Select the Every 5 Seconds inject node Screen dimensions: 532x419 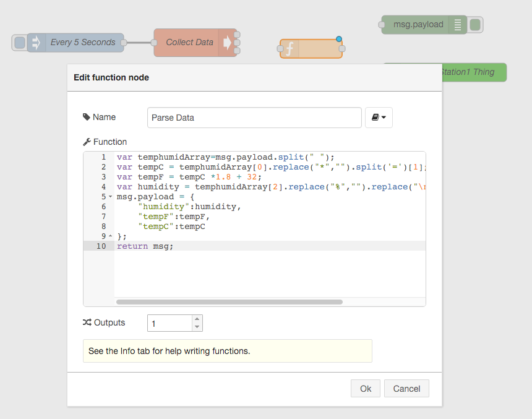pos(75,43)
